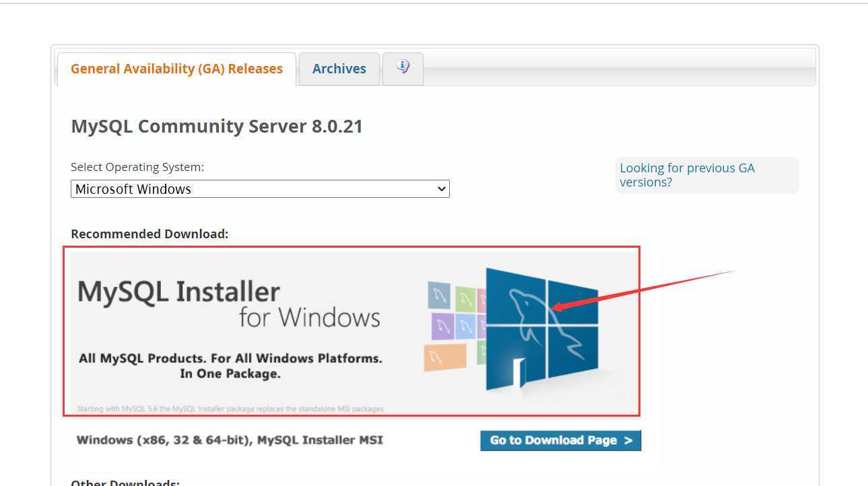The width and height of the screenshot is (868, 486).
Task: Open the information icon tab
Action: (x=403, y=68)
